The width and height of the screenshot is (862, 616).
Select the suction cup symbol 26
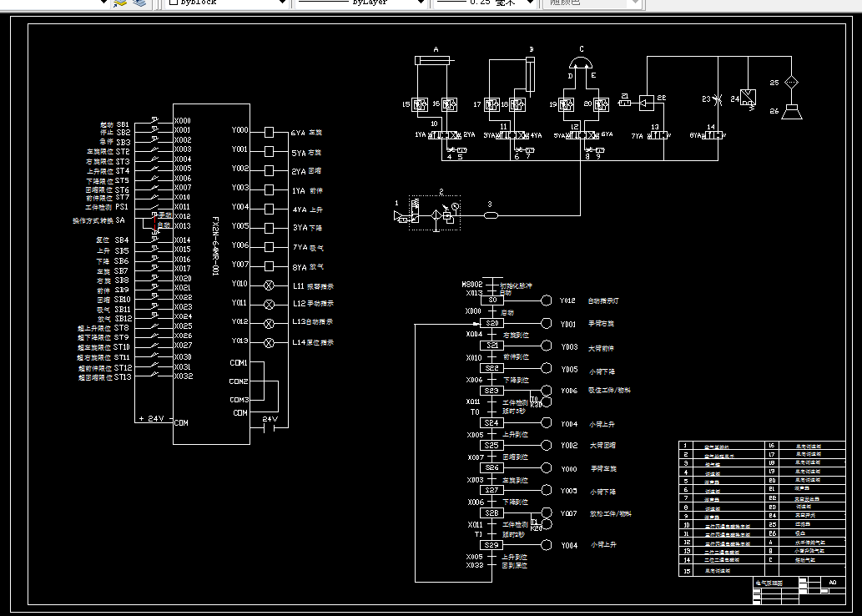point(792,112)
